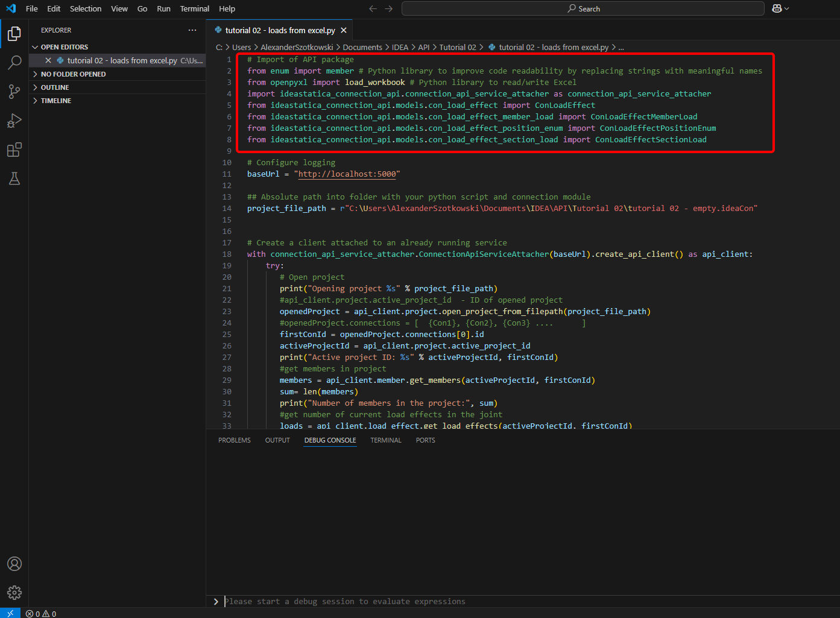Open the Extensions marketplace icon
The image size is (840, 618).
pos(14,150)
